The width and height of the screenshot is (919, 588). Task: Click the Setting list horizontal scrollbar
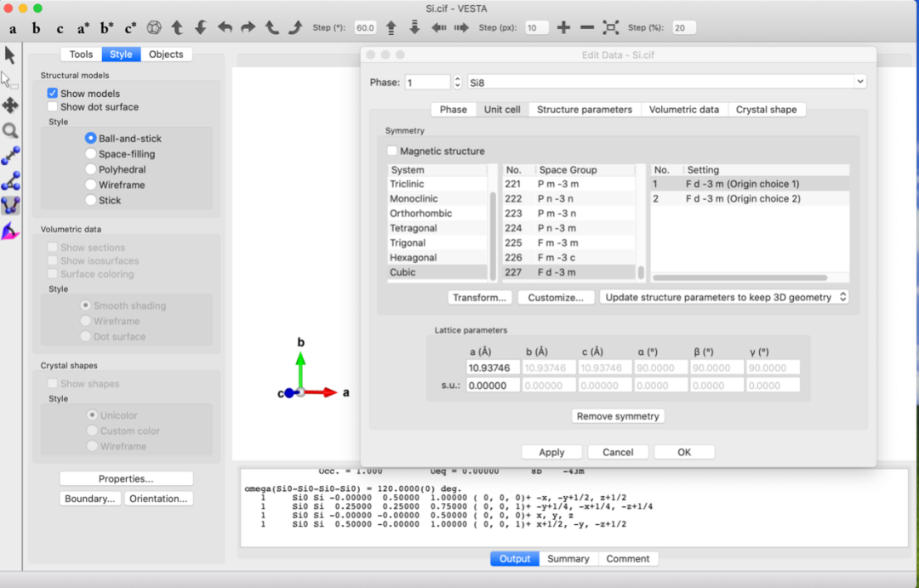pyautogui.click(x=739, y=278)
